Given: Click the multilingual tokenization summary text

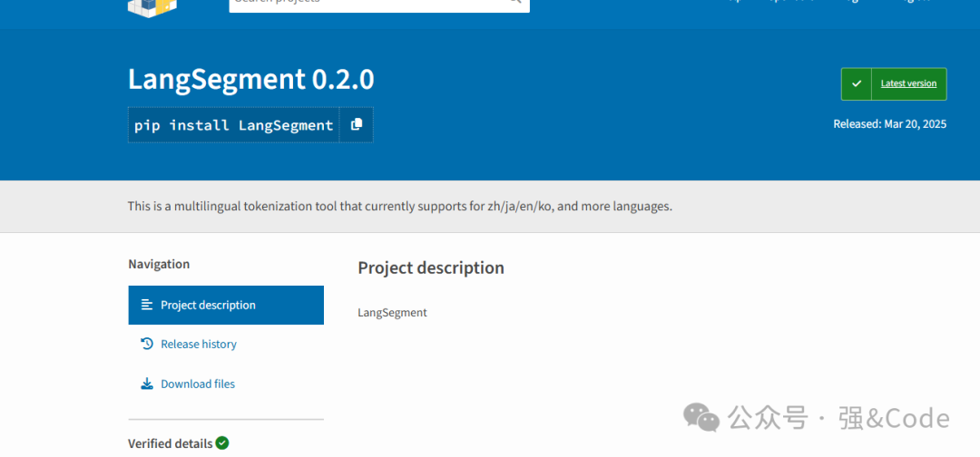Looking at the screenshot, I should tap(400, 206).
